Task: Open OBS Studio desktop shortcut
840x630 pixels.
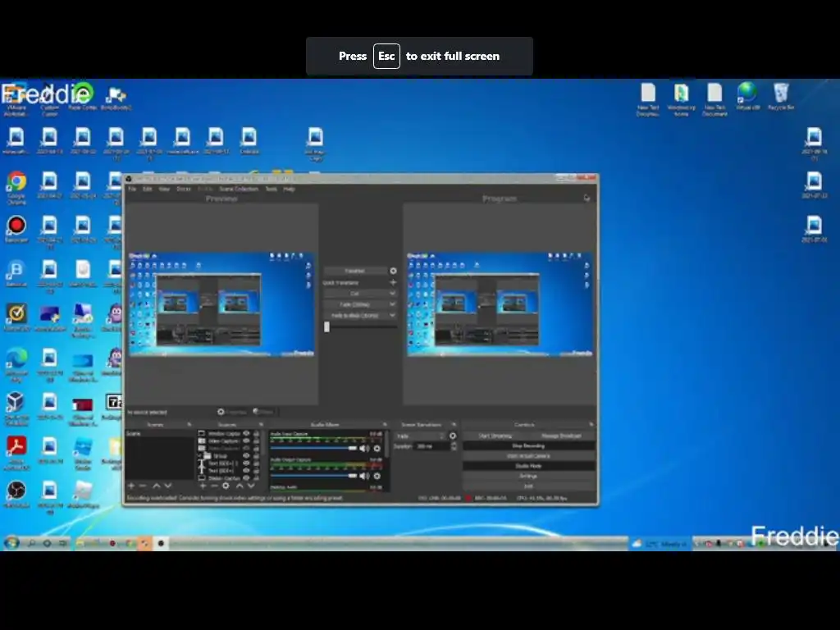Action: 16,494
